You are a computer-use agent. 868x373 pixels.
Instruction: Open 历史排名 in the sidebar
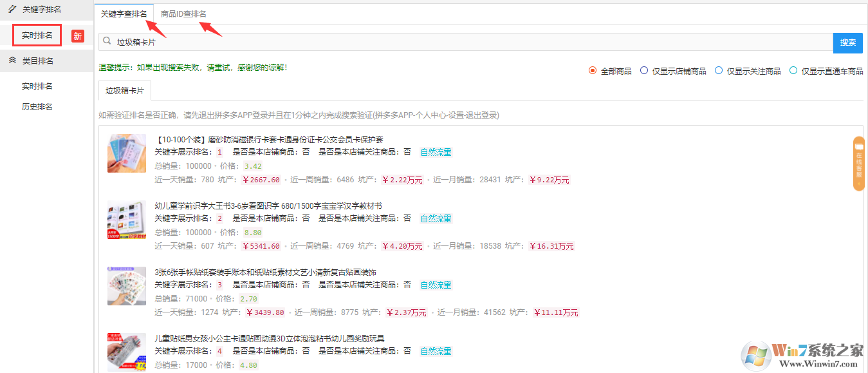37,107
